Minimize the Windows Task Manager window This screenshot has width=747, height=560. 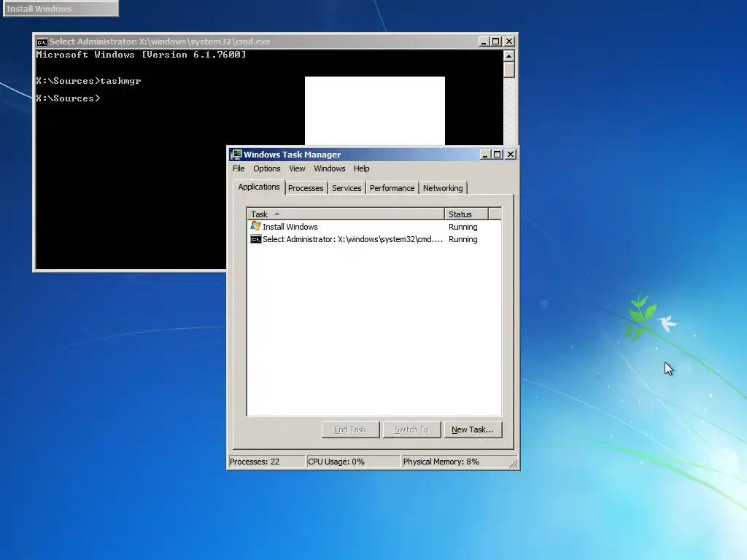click(485, 155)
